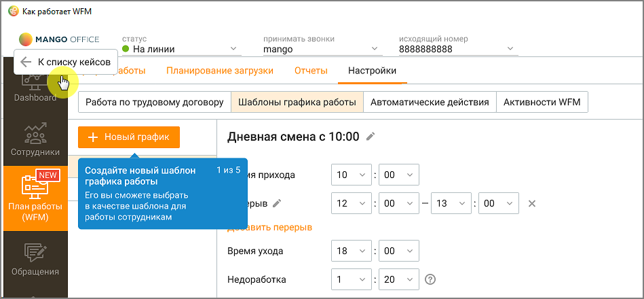Open arrival minutes dropdown showing 00
The image size is (644, 299).
click(399, 175)
